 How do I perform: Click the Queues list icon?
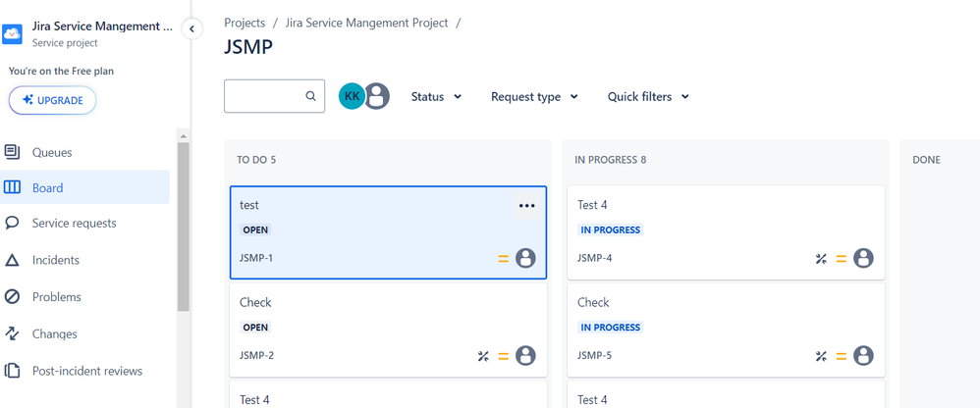(x=12, y=152)
